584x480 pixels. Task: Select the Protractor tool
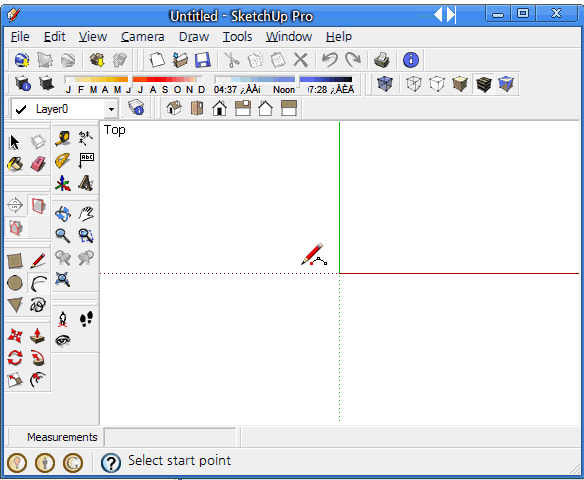(63, 160)
